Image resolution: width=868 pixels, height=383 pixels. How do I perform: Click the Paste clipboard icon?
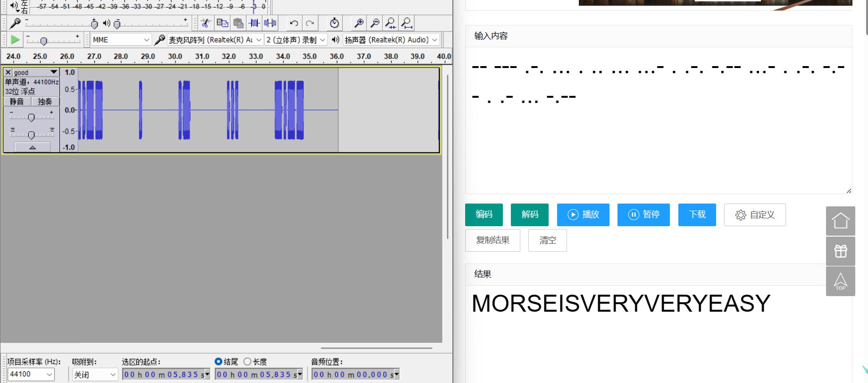pyautogui.click(x=238, y=23)
